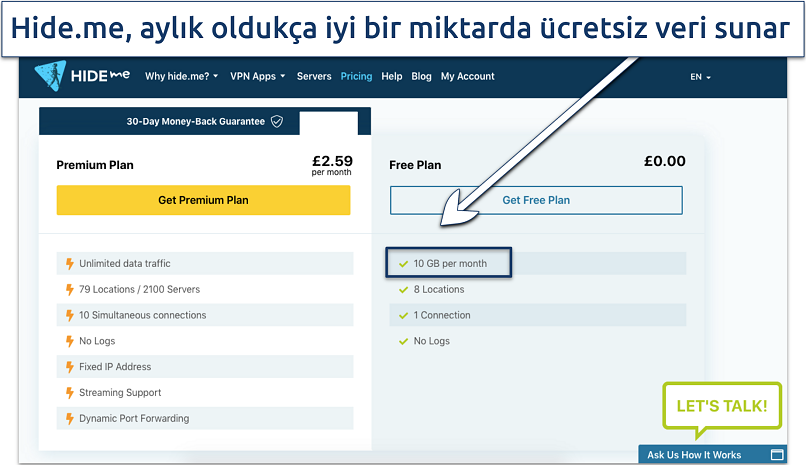Click lightning icon next to 10 Simultaneous connections
Image resolution: width=806 pixels, height=465 pixels.
69,315
